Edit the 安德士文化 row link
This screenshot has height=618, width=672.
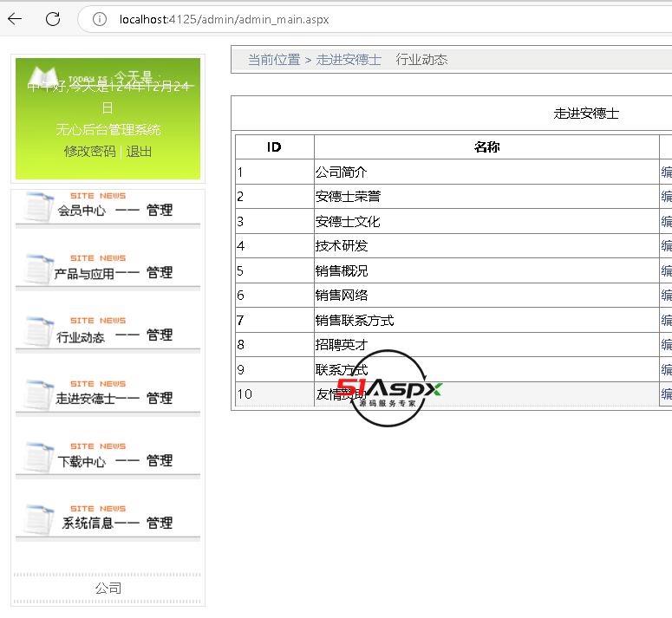(666, 221)
